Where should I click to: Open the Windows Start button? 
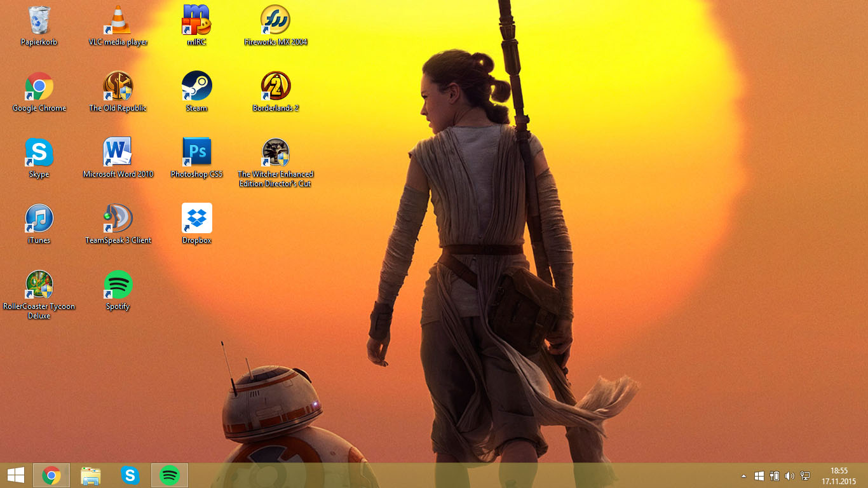(x=15, y=475)
